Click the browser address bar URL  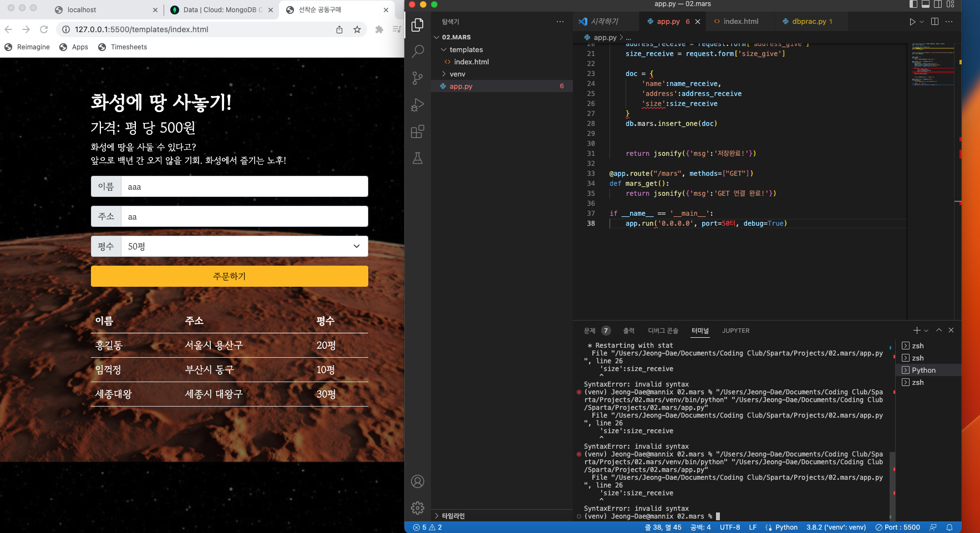[x=141, y=29]
